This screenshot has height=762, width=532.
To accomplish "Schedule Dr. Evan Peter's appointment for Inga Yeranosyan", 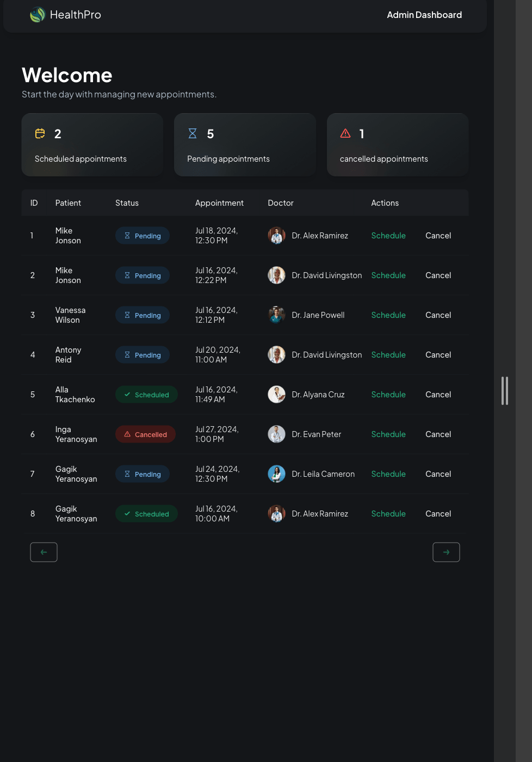I will click(388, 434).
